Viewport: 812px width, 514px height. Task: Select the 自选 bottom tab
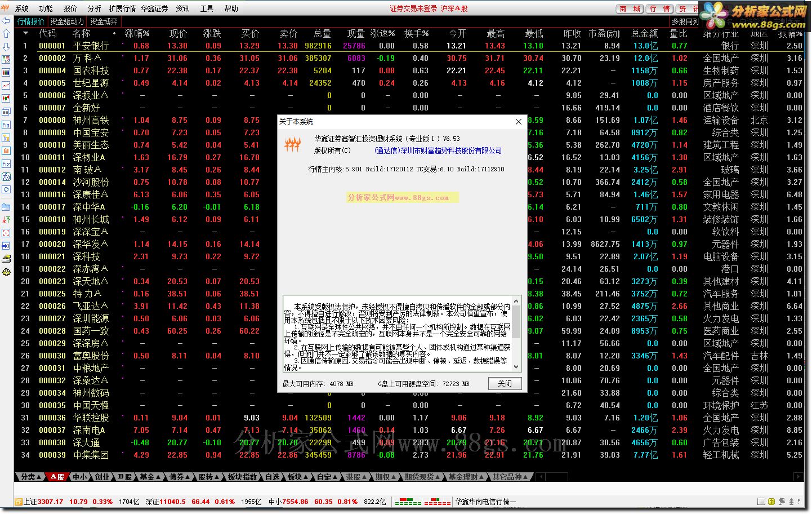point(273,477)
